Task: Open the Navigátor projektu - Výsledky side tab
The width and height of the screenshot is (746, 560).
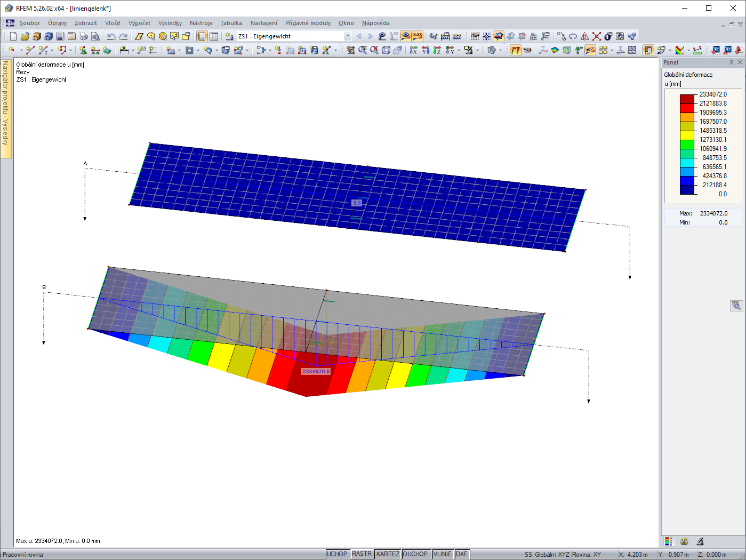Action: coord(6,109)
